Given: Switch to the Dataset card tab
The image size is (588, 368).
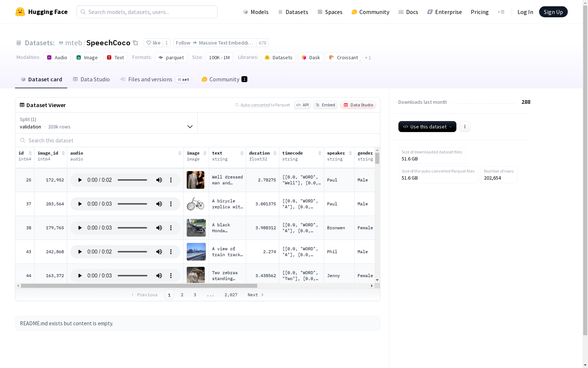Looking at the screenshot, I should pos(41,79).
